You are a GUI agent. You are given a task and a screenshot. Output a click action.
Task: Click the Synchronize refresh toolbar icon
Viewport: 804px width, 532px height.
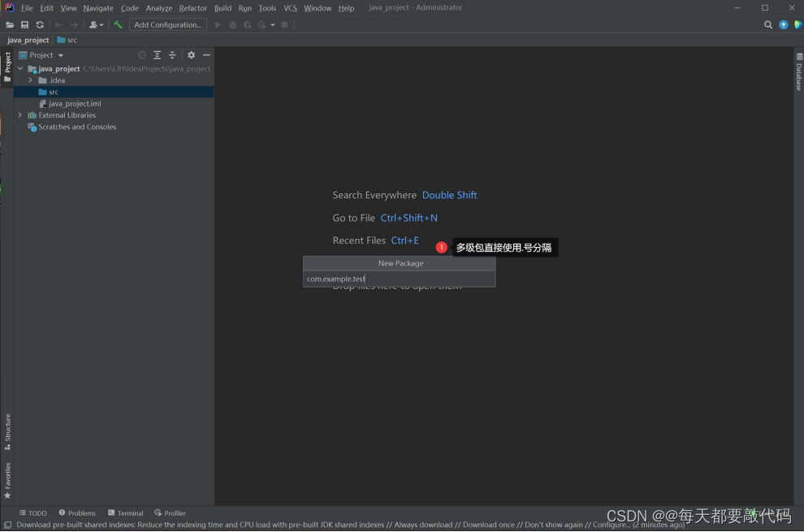(x=38, y=24)
